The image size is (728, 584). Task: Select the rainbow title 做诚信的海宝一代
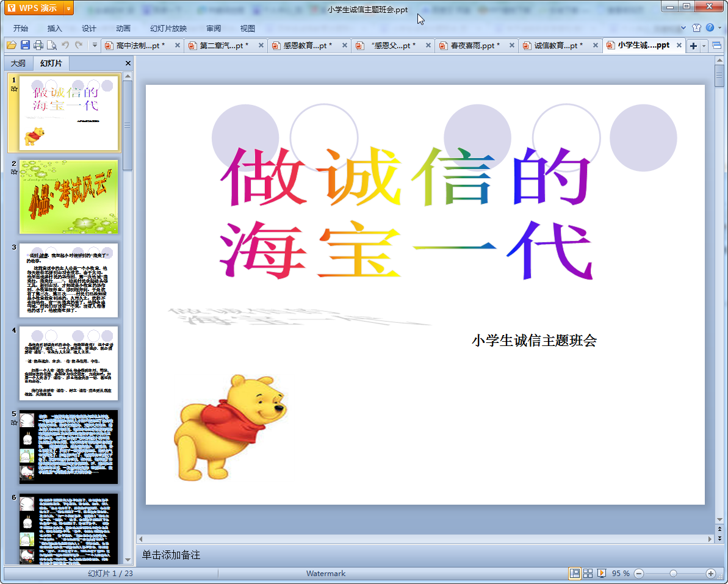(x=406, y=213)
